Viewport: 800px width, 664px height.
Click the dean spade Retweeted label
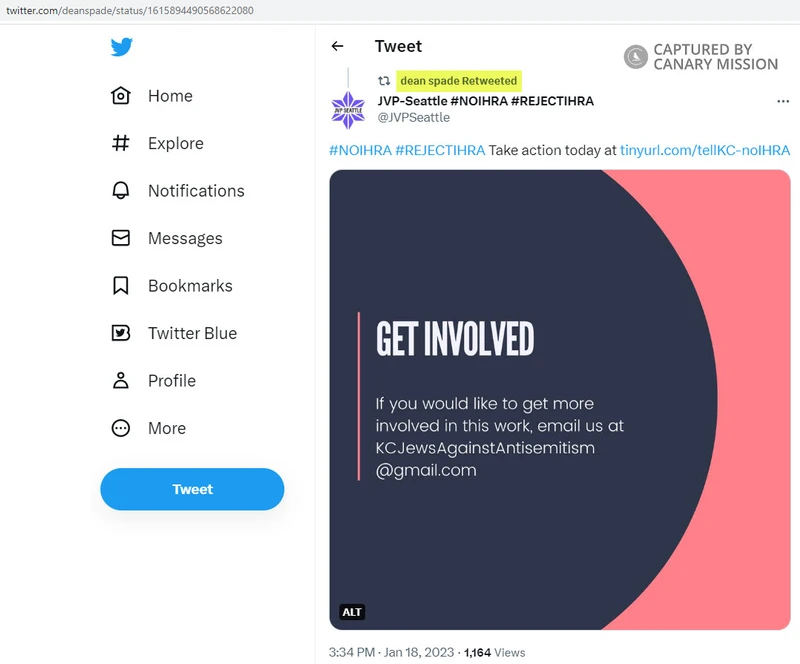[x=459, y=81]
